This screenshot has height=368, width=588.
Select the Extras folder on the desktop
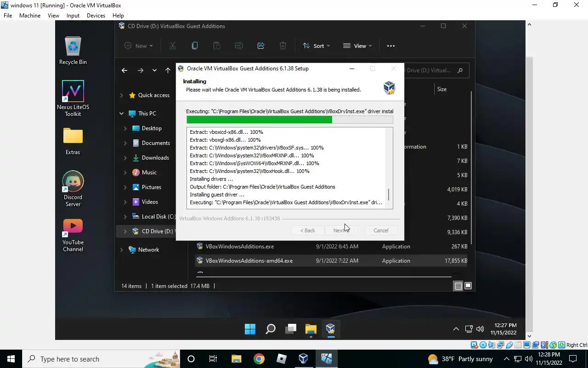tap(73, 141)
